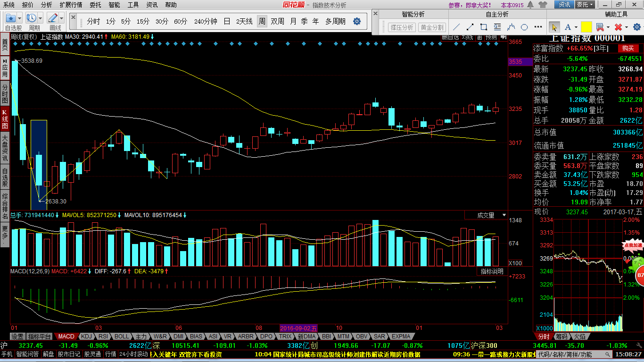Click the 2016-09-02 date marker
This screenshot has height=362, width=644.
298,328
